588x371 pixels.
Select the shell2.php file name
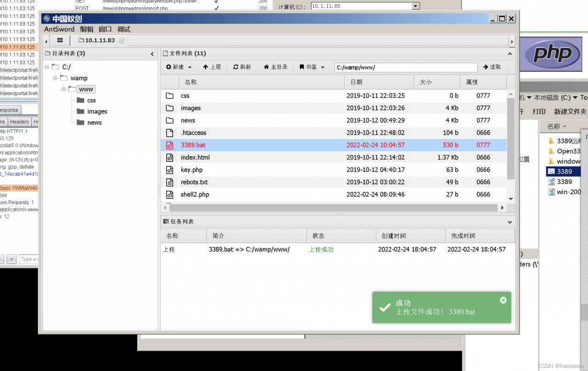click(x=195, y=194)
